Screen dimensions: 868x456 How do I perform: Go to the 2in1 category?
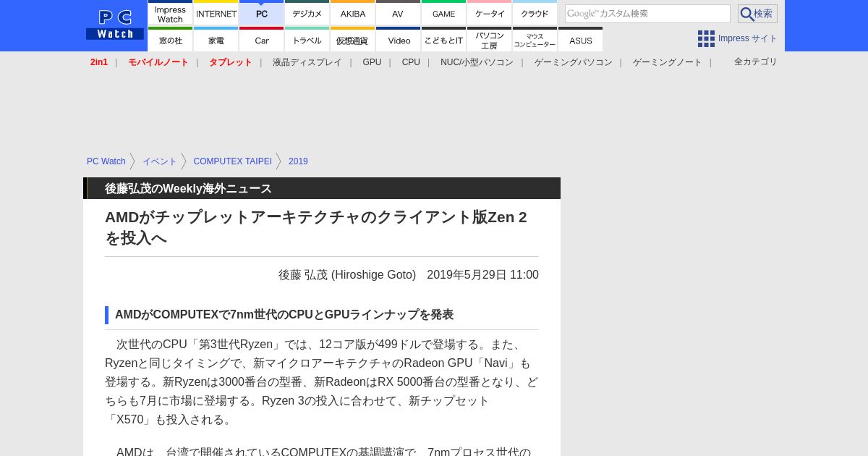99,62
